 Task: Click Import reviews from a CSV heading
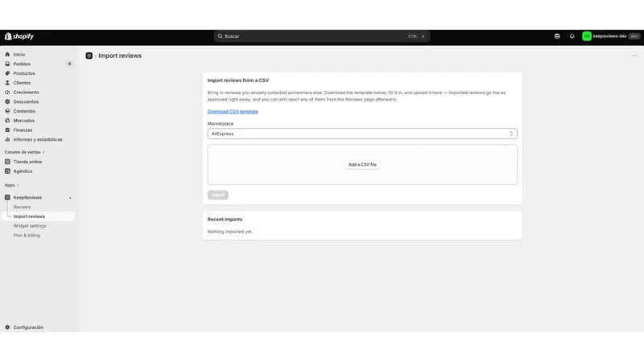pyautogui.click(x=238, y=80)
